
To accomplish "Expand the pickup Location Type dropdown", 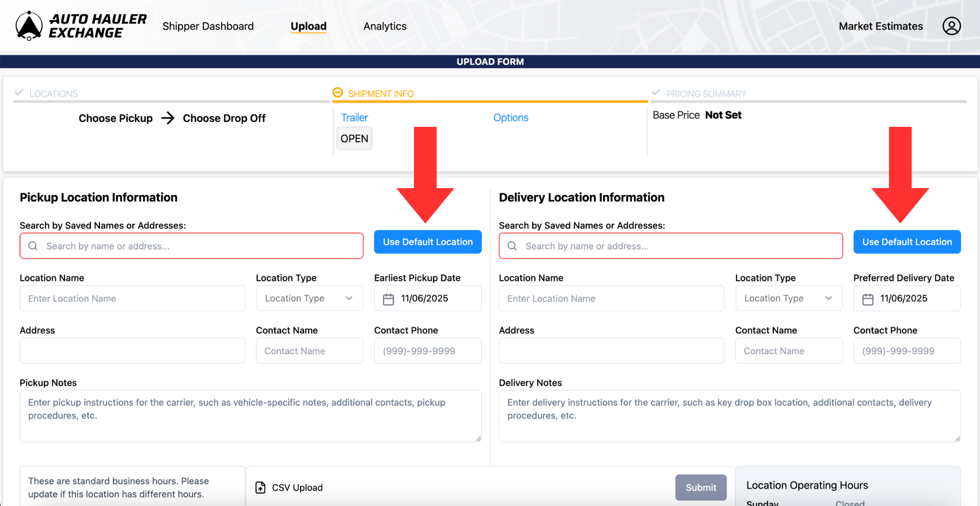I will point(309,298).
